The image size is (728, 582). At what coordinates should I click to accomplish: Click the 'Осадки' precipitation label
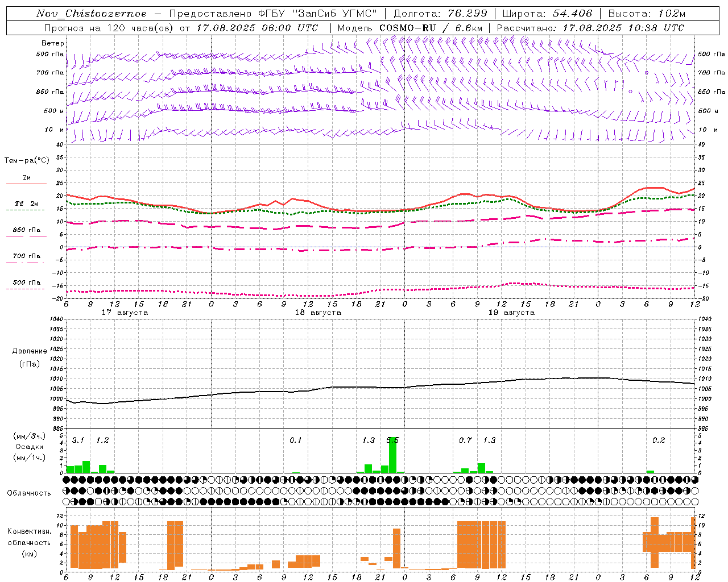click(x=30, y=447)
